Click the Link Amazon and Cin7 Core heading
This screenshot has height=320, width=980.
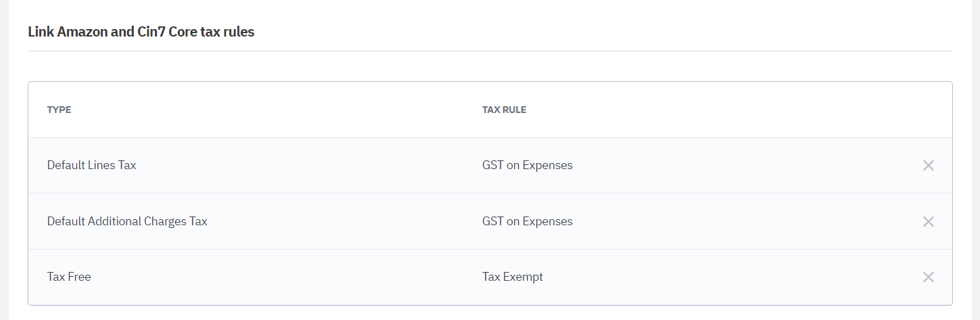[x=141, y=32]
